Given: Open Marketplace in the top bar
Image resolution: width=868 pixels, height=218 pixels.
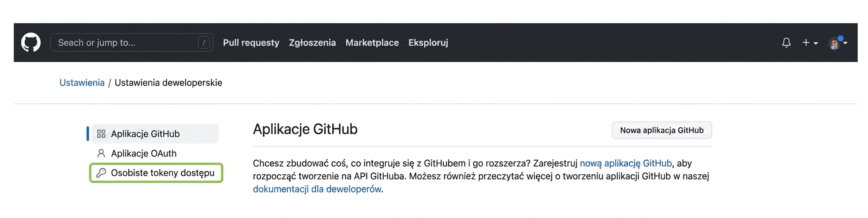Looking at the screenshot, I should point(372,43).
